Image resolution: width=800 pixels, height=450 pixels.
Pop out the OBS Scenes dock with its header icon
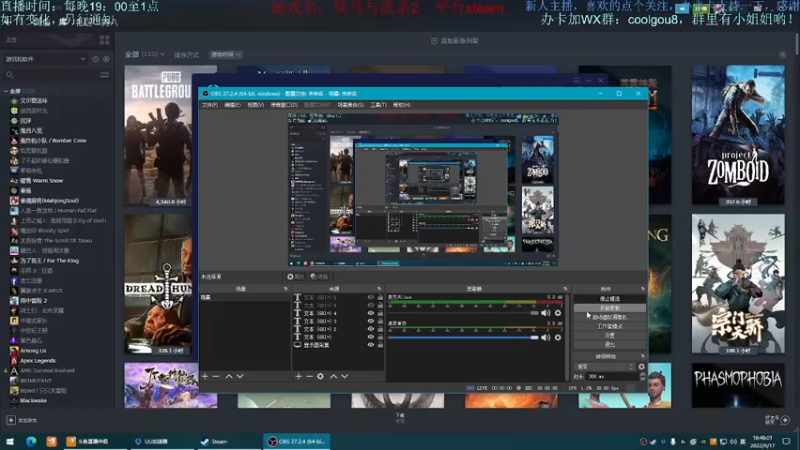pos(286,289)
